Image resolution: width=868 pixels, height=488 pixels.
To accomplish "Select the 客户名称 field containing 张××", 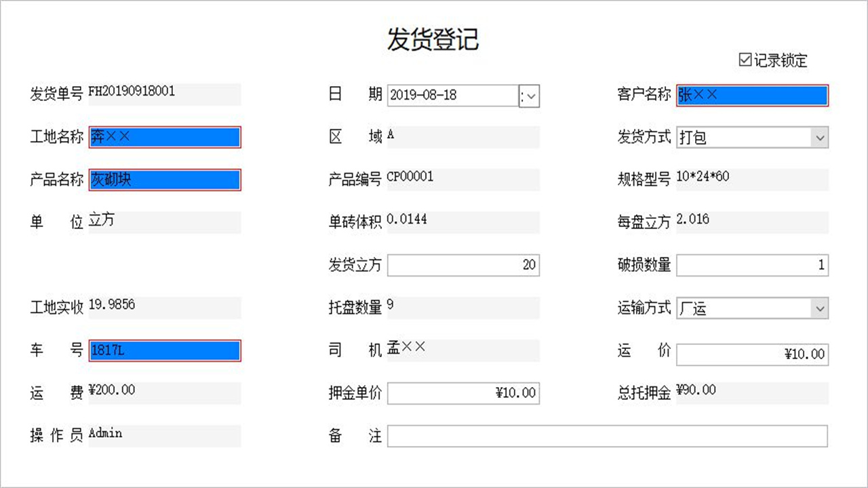I will tap(751, 95).
